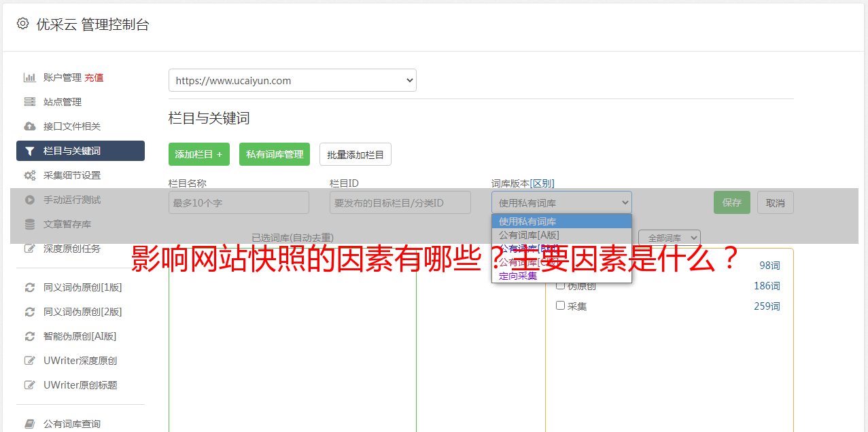Click the play icon for 手动运行测试
The image size is (868, 432).
[30, 200]
